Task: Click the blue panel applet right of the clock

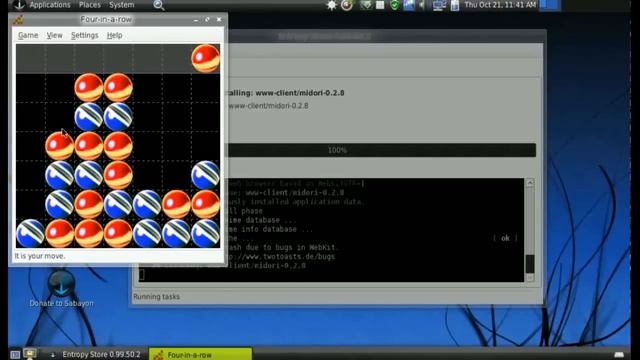Action: coord(549,5)
